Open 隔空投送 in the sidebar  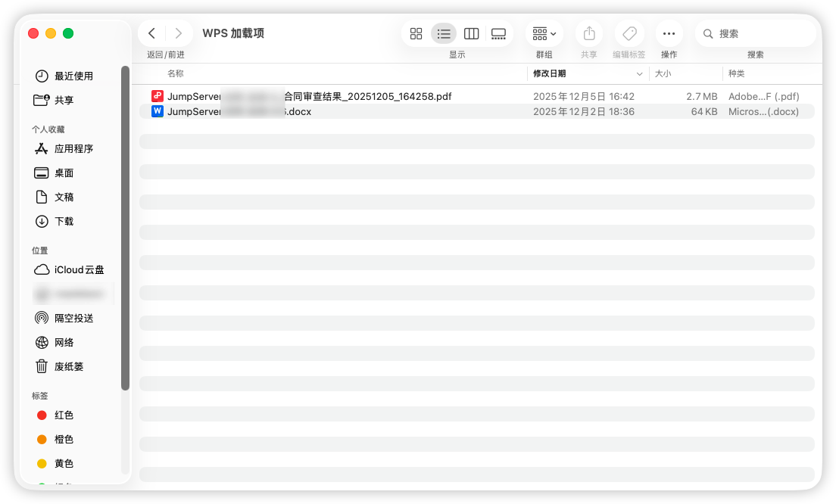pos(73,318)
